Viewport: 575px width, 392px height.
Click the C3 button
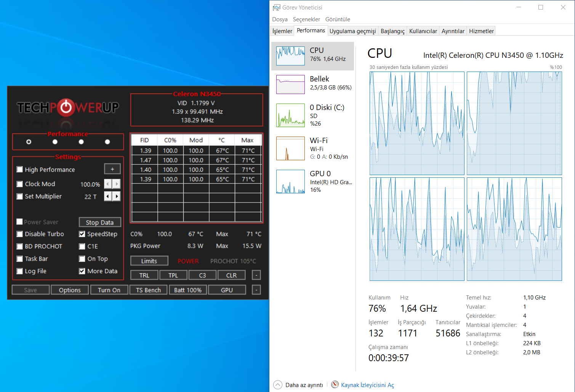(x=202, y=275)
